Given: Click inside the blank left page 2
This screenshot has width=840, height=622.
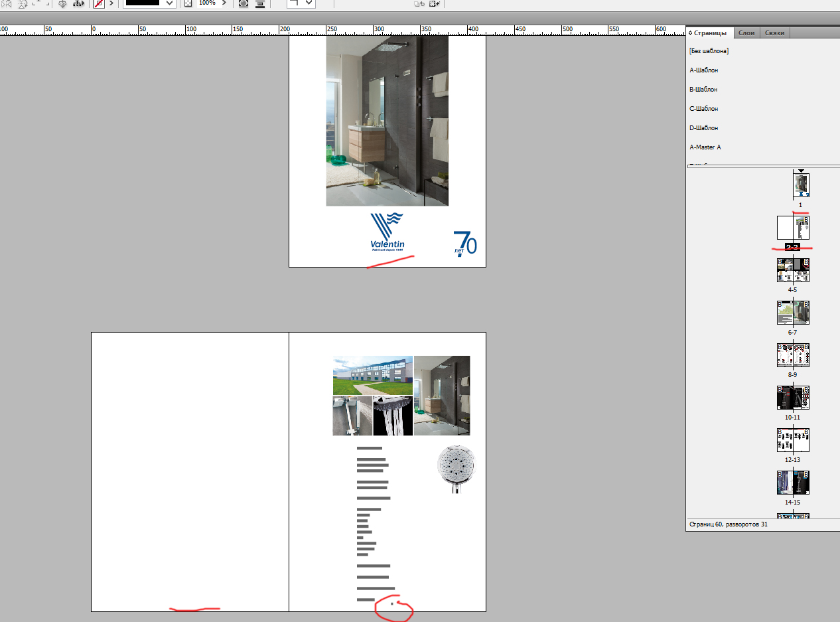Looking at the screenshot, I should pos(190,471).
